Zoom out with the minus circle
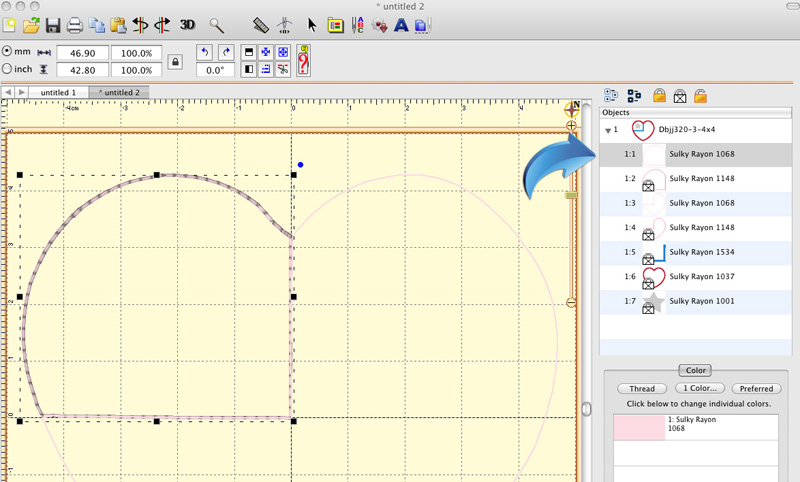 click(x=571, y=303)
